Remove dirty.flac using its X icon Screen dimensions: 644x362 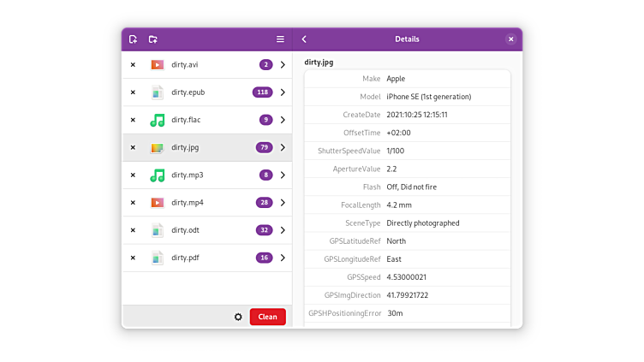(133, 120)
